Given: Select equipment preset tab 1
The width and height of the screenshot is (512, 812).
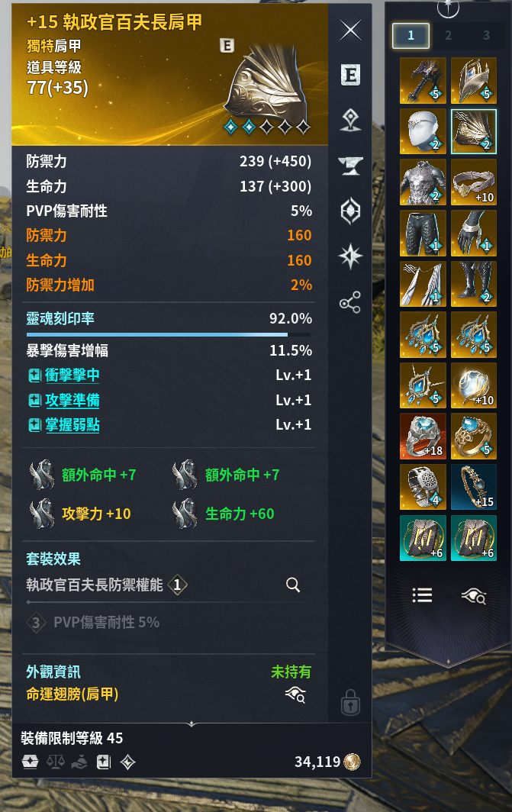Looking at the screenshot, I should pos(411,36).
